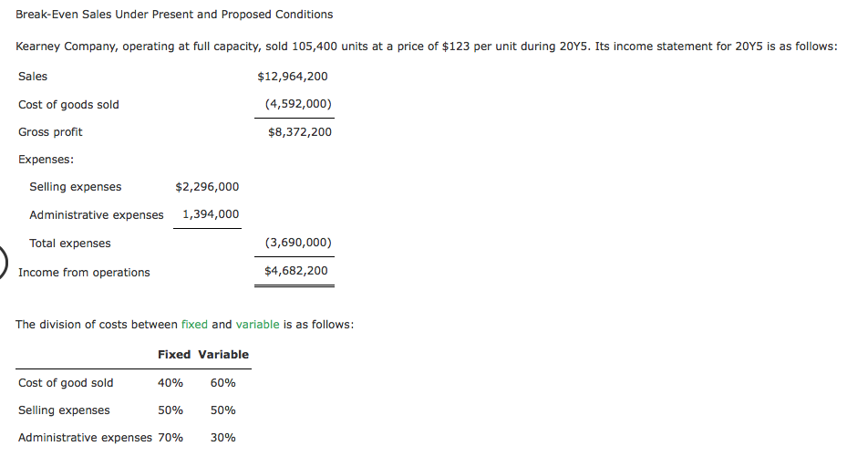Click the Selling expenses 50% fixed cell

[170, 410]
